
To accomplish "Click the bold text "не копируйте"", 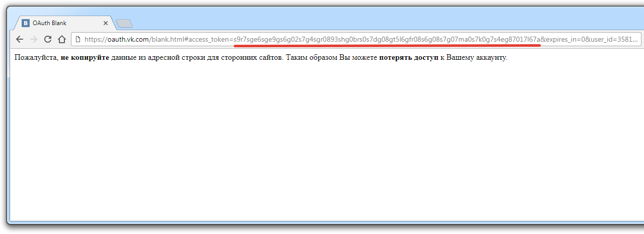I will [85, 58].
